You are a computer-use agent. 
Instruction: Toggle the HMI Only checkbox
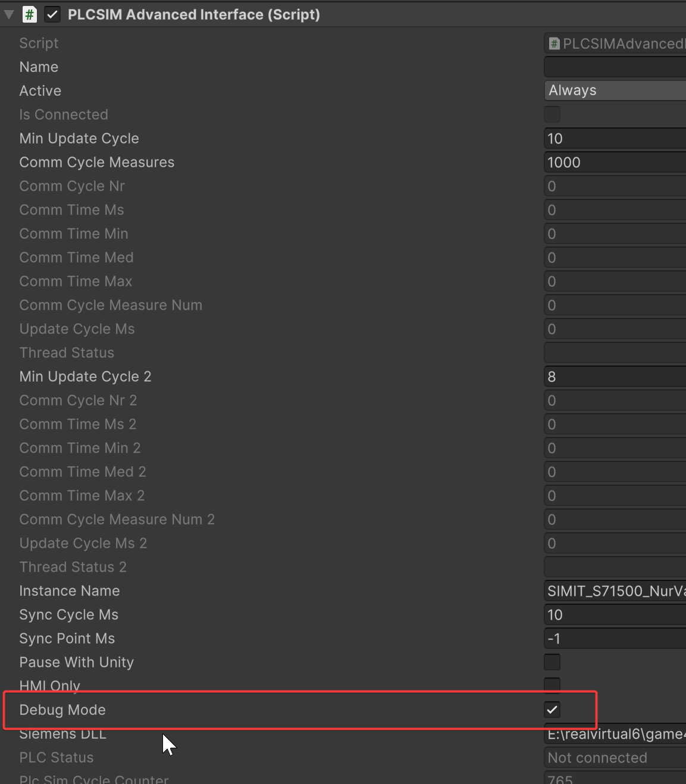point(552,685)
